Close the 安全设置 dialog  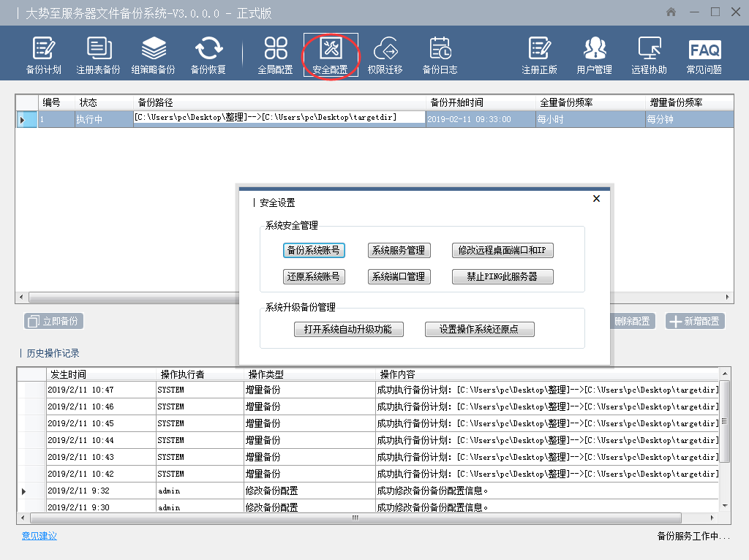596,199
